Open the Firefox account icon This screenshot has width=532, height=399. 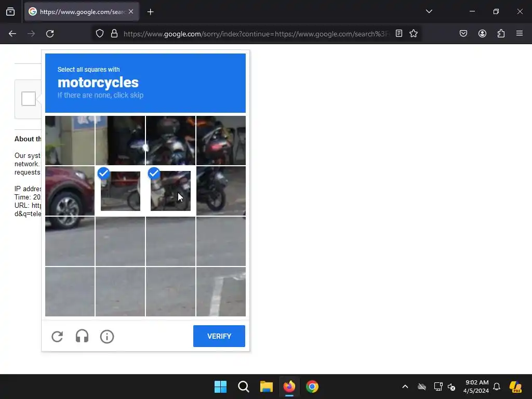(482, 34)
